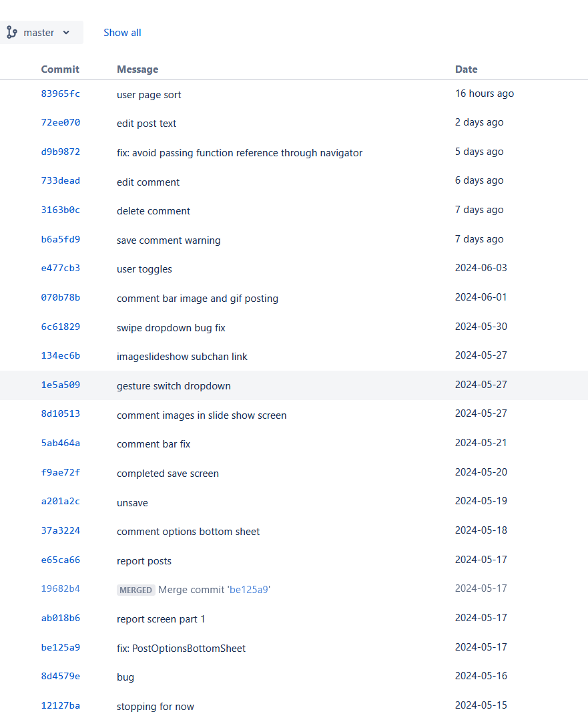Viewport: 588px width, 714px height.
Task: Open commit 12127ba stopping for now
Action: tap(61, 705)
